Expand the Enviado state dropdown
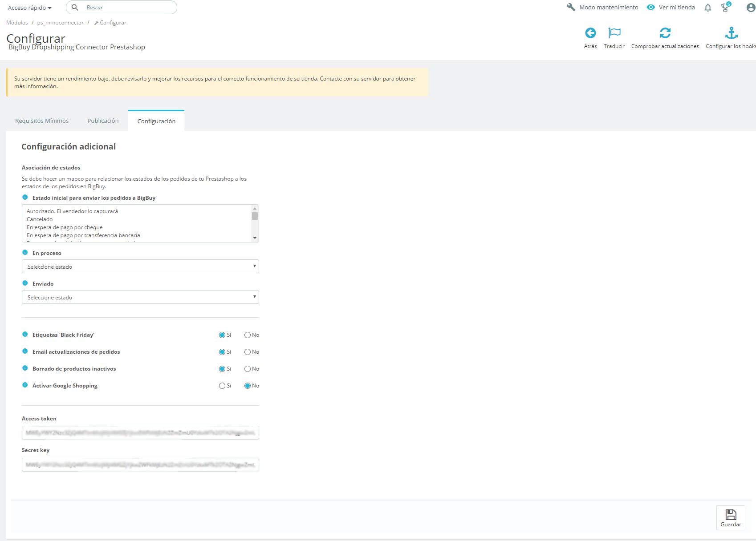Image resolution: width=756 pixels, height=541 pixels. 140,297
